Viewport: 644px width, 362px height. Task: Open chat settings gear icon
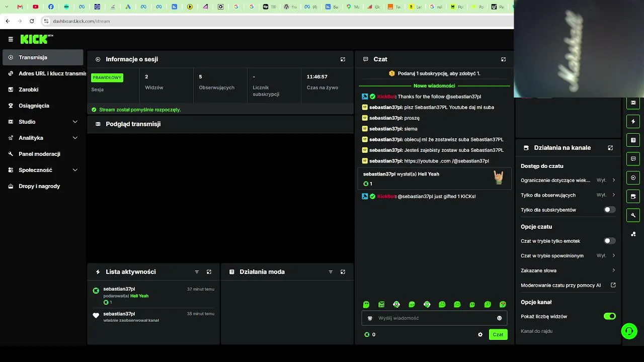[480, 335]
